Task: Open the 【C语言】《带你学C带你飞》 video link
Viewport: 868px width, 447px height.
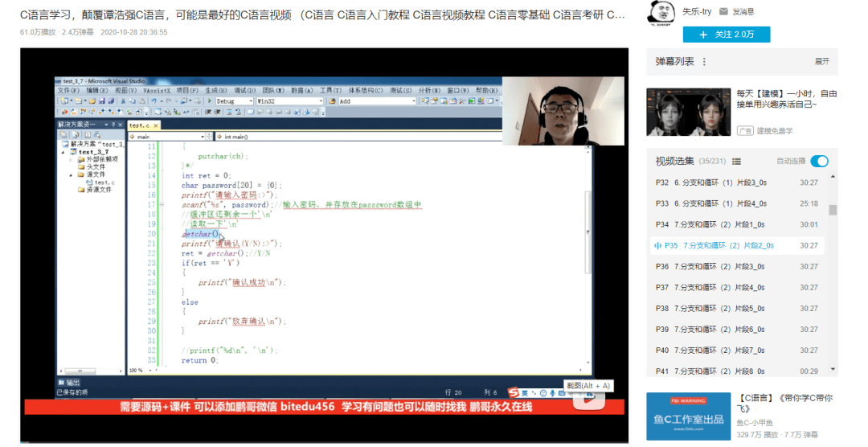Action: 784,404
